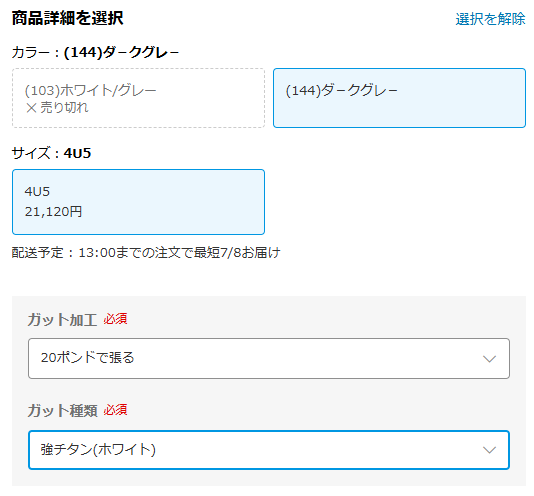Click the サイズ label above size options

pyautogui.click(x=31, y=153)
